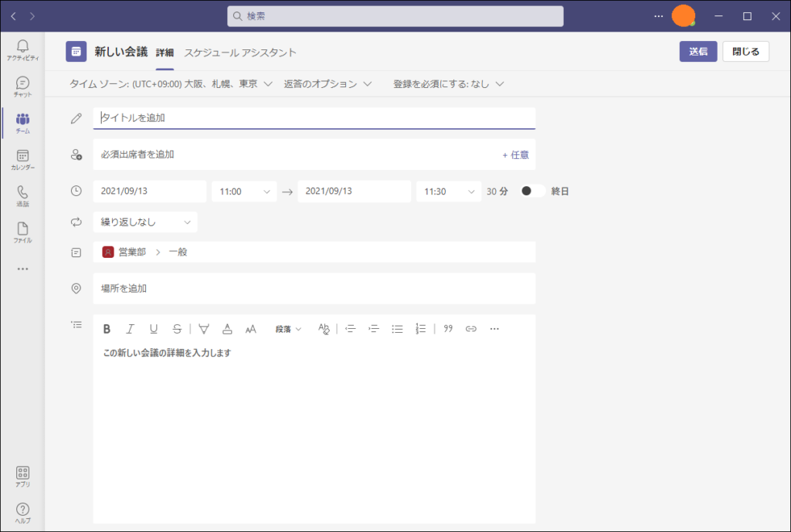Screen dimensions: 791x532
Task: Decrease indent in the editor
Action: tap(351, 329)
